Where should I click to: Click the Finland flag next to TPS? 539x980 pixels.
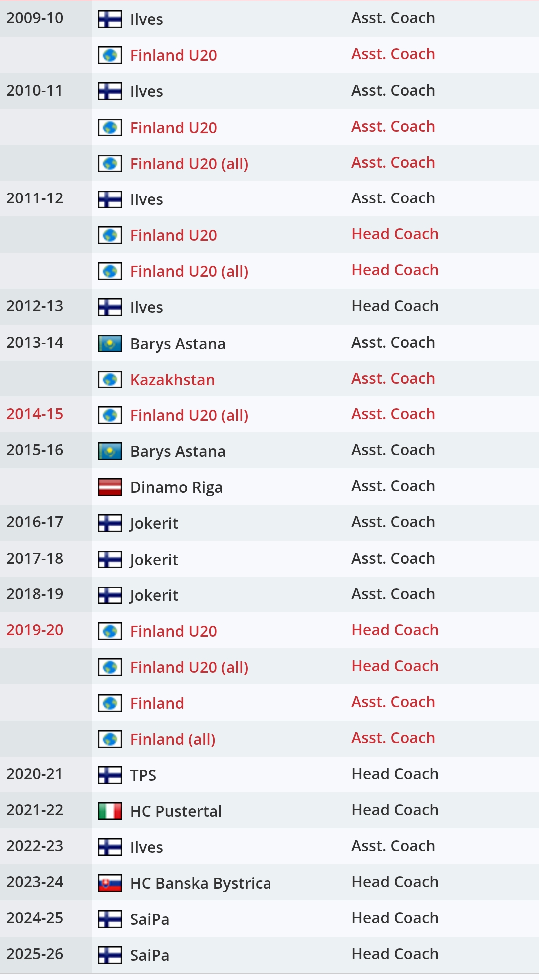pyautogui.click(x=110, y=775)
